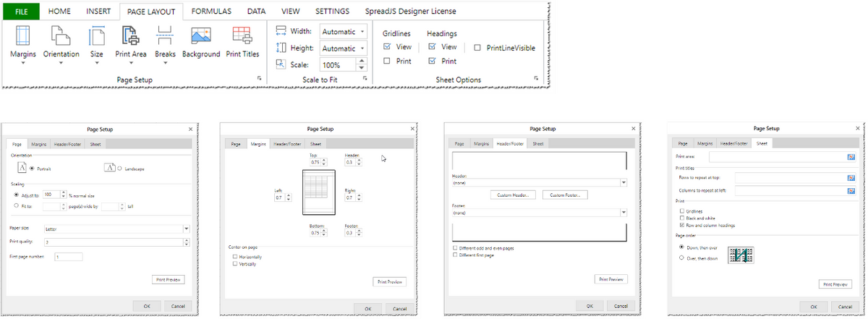Uncheck Row and column headings
The width and height of the screenshot is (868, 319).
[682, 225]
